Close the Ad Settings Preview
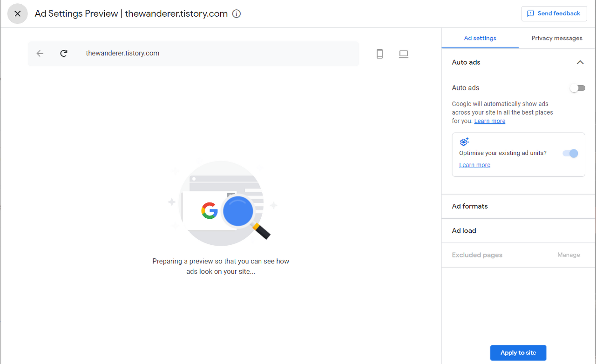This screenshot has height=364, width=596. coord(18,13)
